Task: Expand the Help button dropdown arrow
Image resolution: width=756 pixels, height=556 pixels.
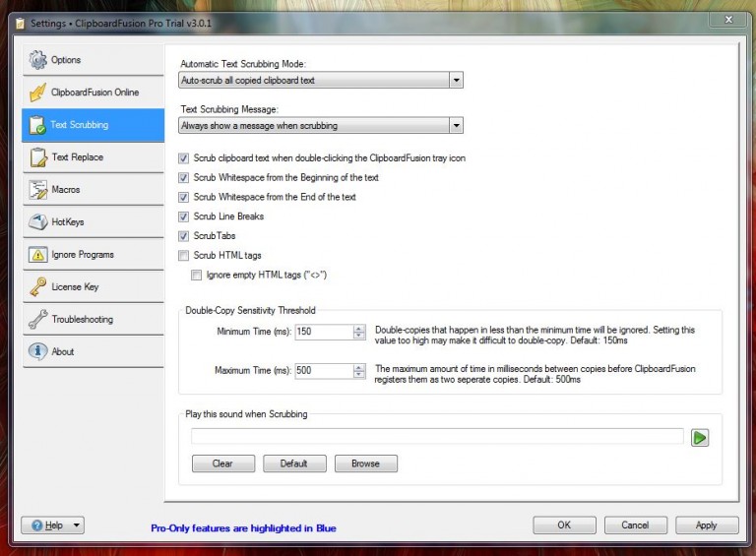Action: [x=76, y=525]
